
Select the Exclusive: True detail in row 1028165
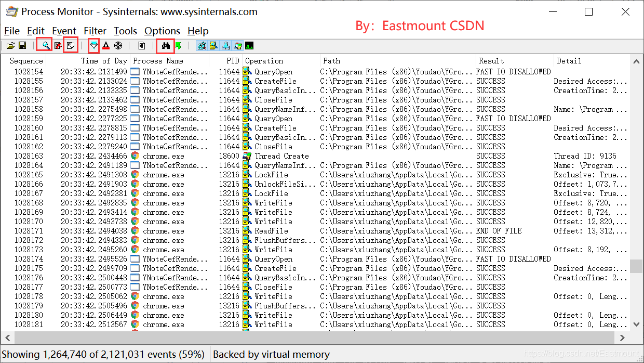(x=591, y=175)
